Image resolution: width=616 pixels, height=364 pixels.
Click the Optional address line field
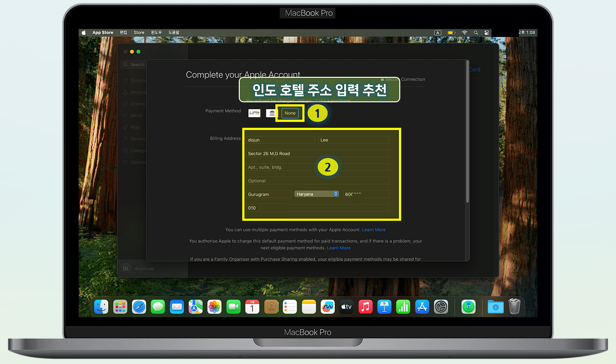[x=318, y=181]
